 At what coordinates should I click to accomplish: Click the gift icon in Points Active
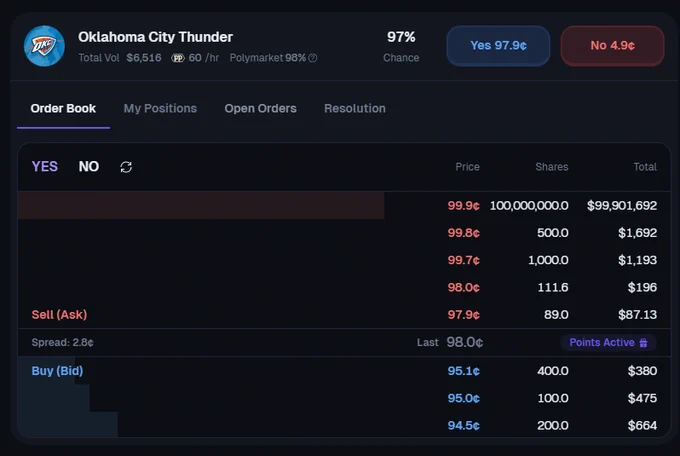[x=644, y=343]
